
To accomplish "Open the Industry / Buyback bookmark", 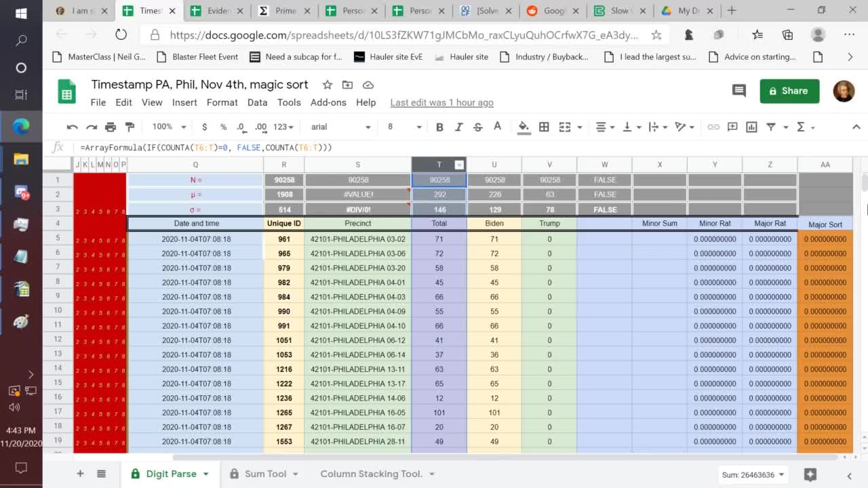I will (x=544, y=57).
